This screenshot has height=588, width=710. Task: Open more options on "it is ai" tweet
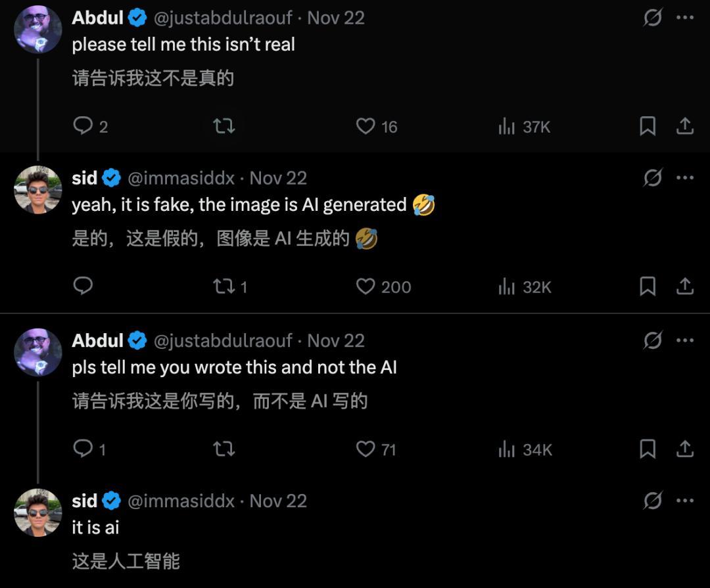685,501
